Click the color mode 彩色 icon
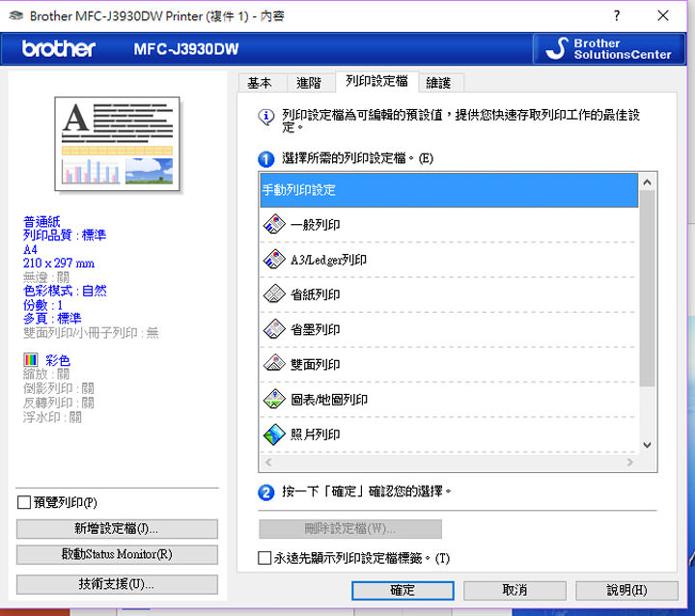This screenshot has width=695, height=616. click(x=31, y=359)
